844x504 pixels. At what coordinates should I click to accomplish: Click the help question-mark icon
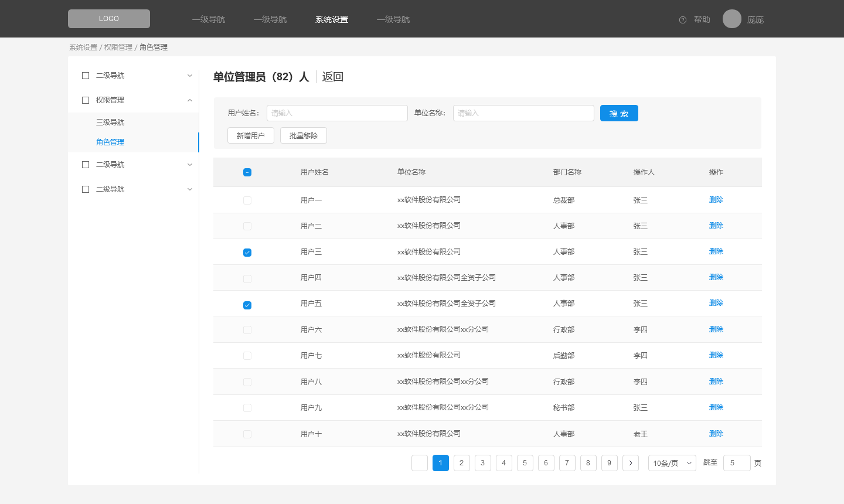pyautogui.click(x=683, y=20)
